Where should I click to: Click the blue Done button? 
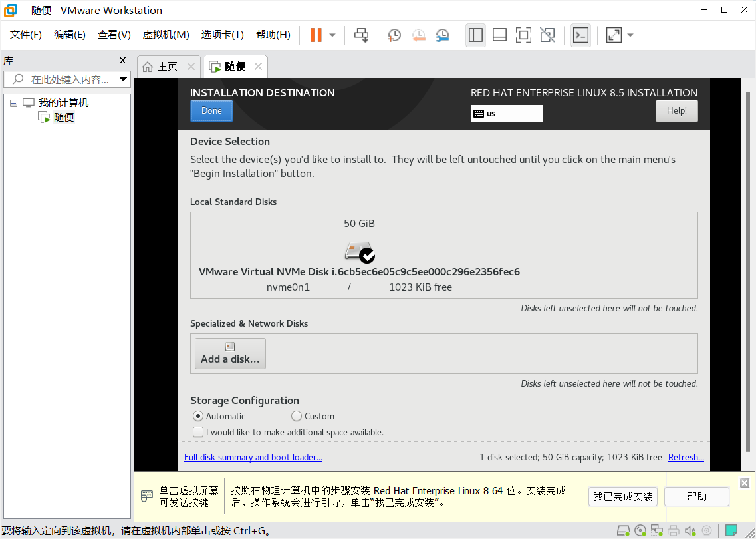pyautogui.click(x=211, y=111)
